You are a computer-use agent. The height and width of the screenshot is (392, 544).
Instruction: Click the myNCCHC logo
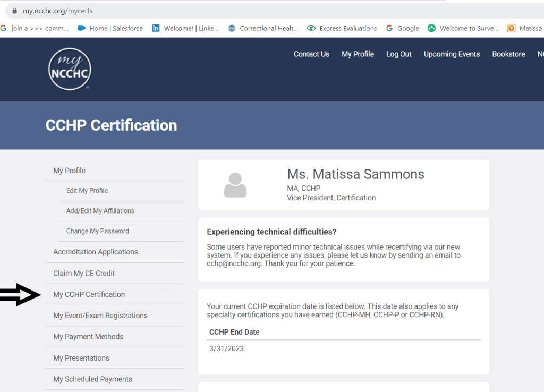click(x=70, y=69)
